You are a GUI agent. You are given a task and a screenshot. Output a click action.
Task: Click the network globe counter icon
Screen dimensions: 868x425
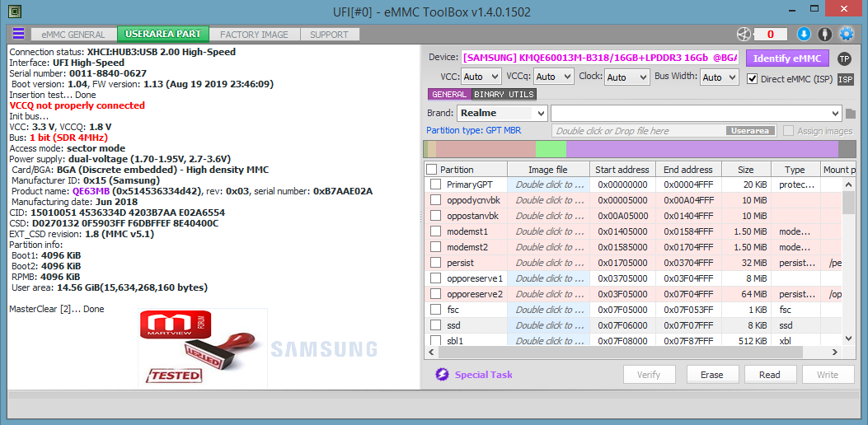(x=744, y=35)
